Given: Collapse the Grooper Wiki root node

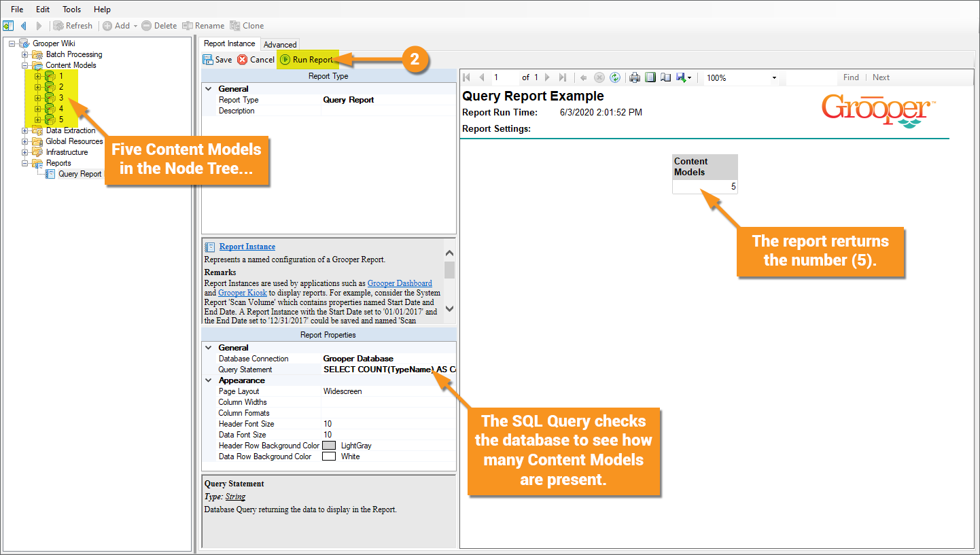Looking at the screenshot, I should pos(12,43).
